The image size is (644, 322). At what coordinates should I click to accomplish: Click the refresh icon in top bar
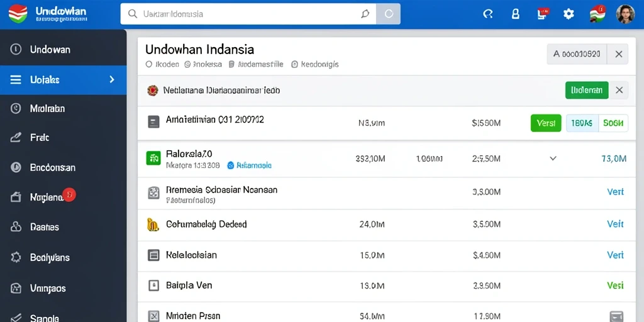click(487, 14)
